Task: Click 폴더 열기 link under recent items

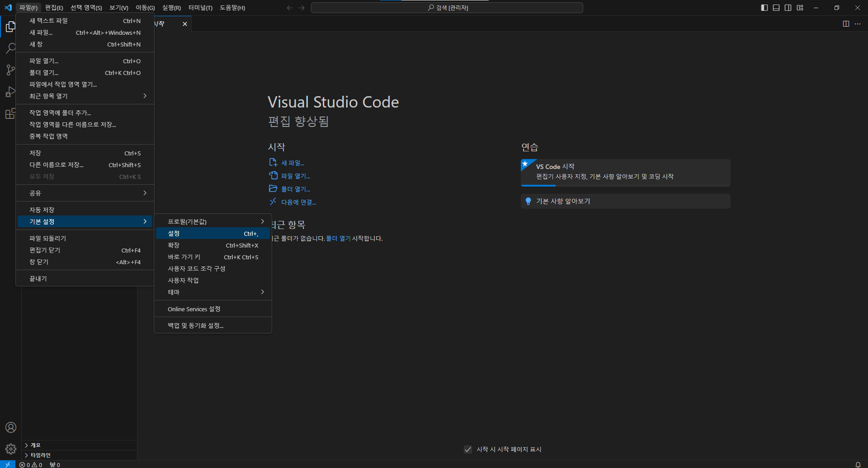Action: 338,239
